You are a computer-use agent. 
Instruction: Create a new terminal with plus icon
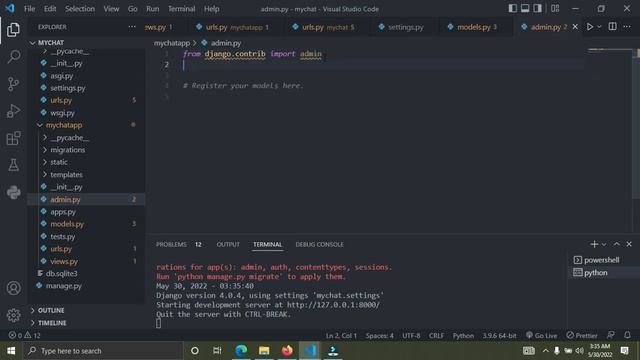pyautogui.click(x=594, y=244)
